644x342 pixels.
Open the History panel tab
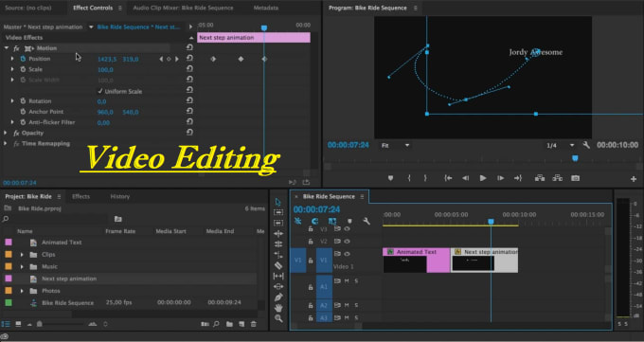click(120, 196)
